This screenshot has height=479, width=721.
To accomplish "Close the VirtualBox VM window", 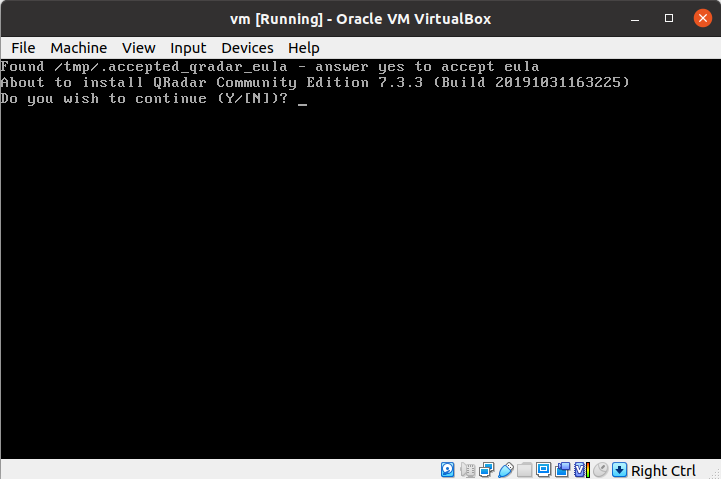I will (x=703, y=18).
